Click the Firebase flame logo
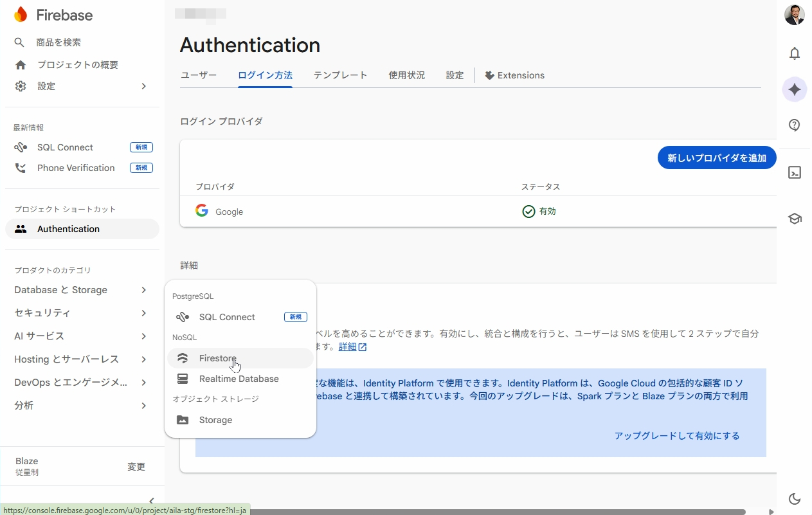The width and height of the screenshot is (812, 515). [x=21, y=14]
